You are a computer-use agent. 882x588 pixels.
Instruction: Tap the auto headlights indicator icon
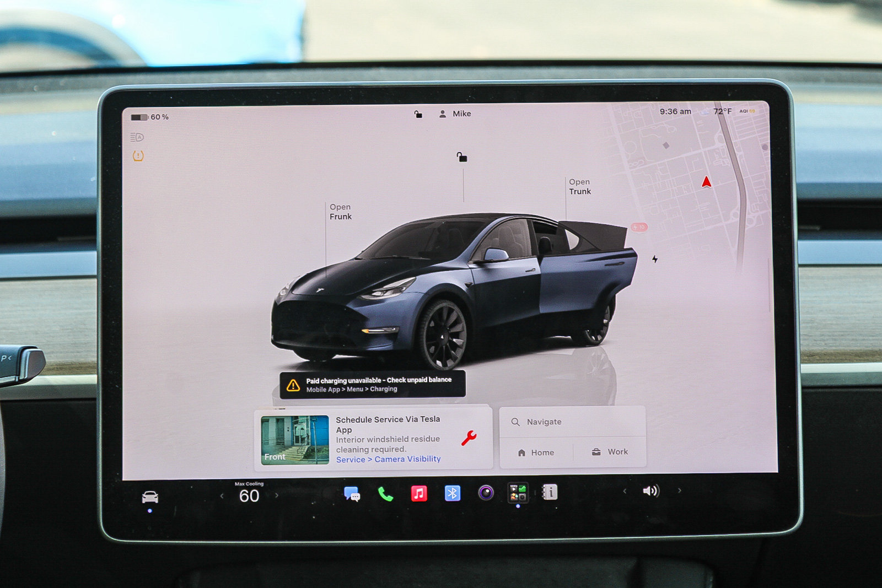tap(137, 137)
